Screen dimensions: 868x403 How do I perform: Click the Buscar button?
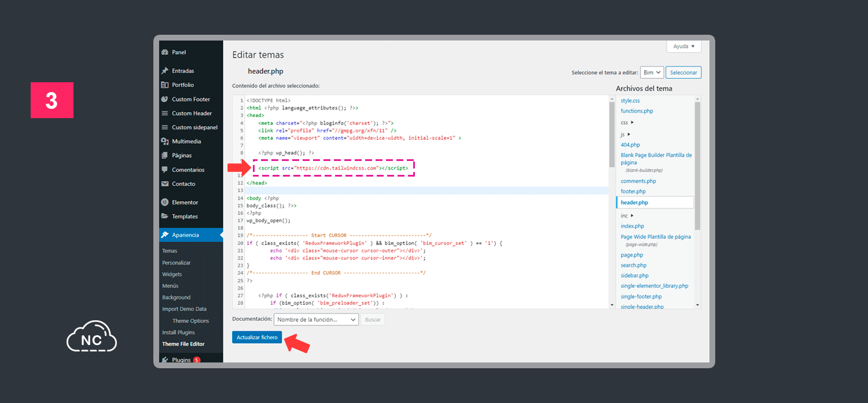[x=373, y=320]
